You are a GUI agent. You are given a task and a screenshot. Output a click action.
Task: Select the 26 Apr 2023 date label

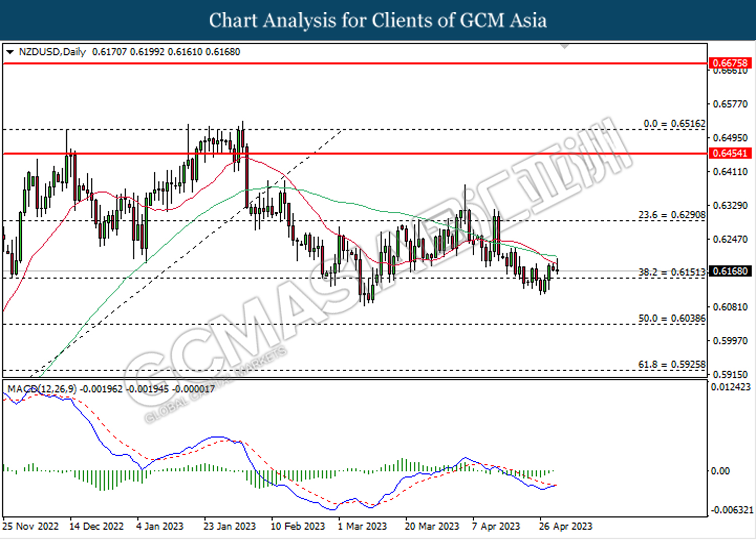coord(566,526)
